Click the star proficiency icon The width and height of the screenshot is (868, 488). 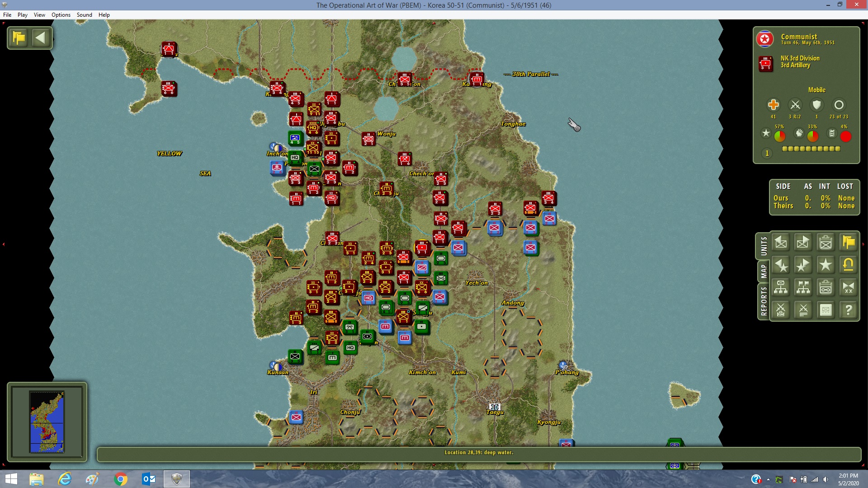point(766,133)
